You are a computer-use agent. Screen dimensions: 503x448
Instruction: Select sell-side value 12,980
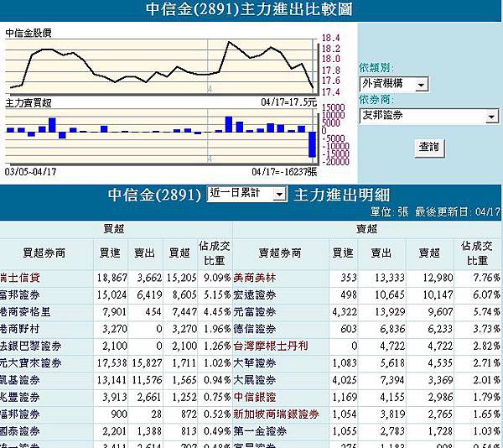[x=438, y=278]
